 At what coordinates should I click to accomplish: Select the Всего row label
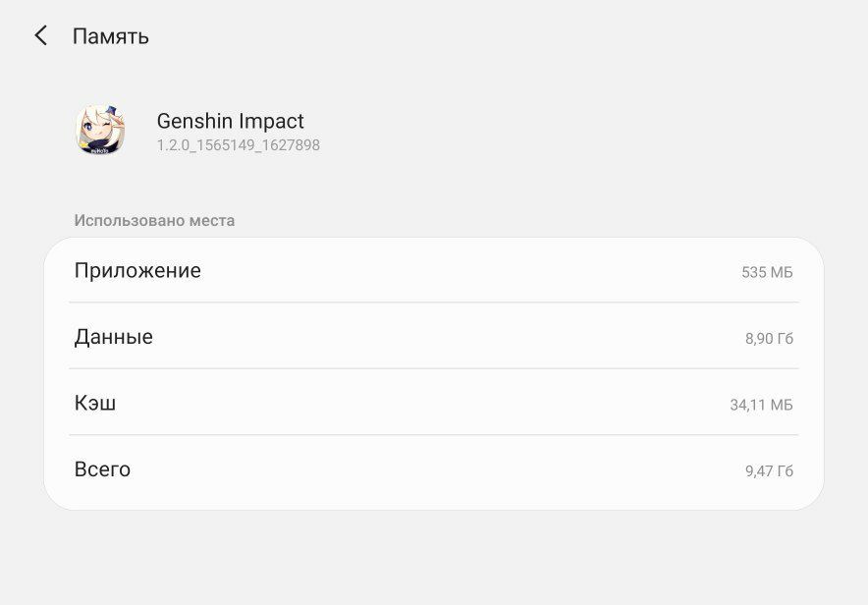click(x=102, y=469)
